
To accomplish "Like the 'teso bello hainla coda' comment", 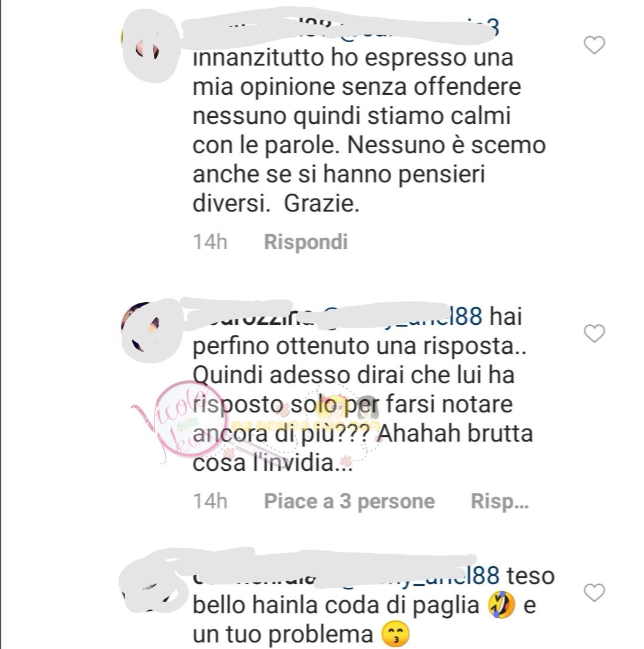I will click(595, 592).
